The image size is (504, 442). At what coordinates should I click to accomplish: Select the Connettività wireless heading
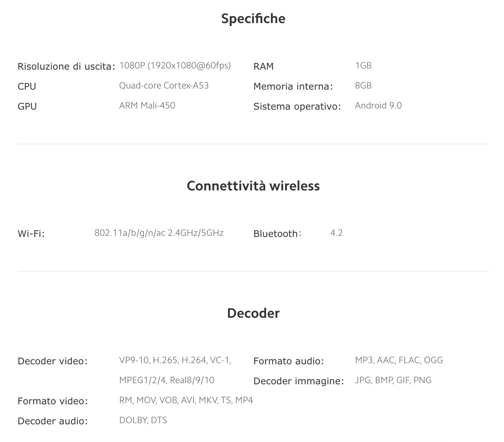tap(253, 186)
